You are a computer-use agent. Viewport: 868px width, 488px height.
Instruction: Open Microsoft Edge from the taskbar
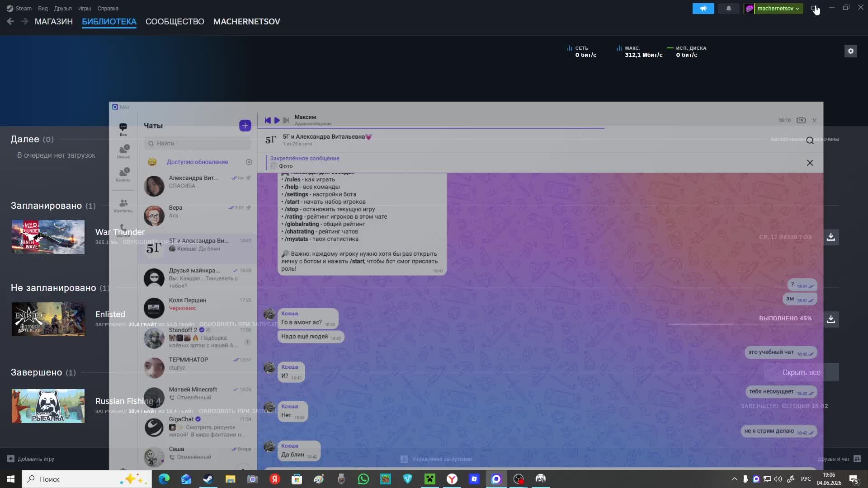tap(164, 479)
